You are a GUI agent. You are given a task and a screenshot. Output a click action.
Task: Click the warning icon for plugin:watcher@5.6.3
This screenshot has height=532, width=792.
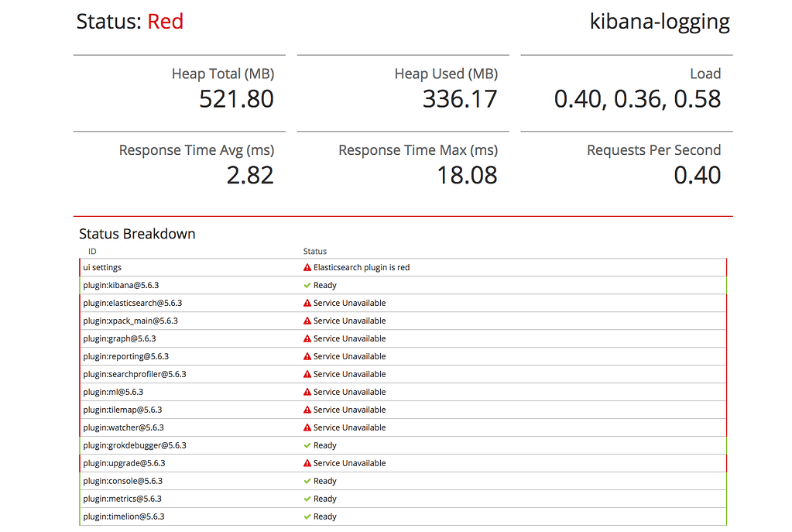(307, 427)
